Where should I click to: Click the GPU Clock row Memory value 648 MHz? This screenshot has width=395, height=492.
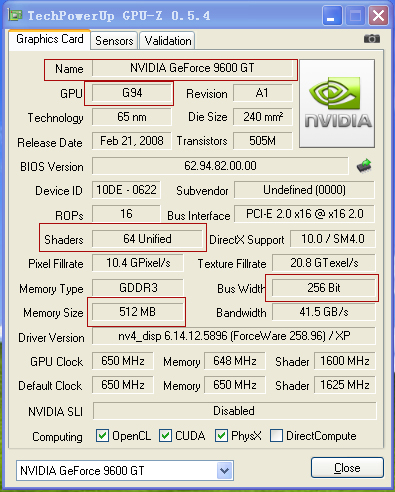coord(235,361)
